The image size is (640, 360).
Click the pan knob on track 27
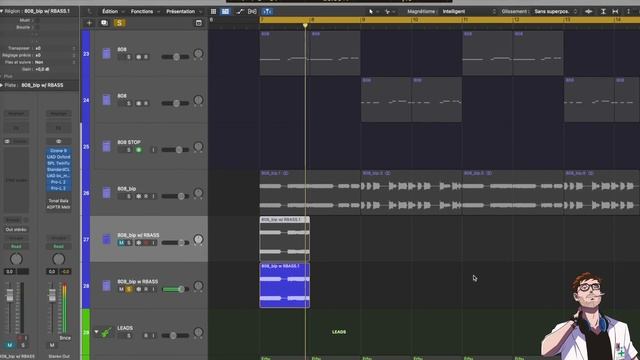point(198,239)
